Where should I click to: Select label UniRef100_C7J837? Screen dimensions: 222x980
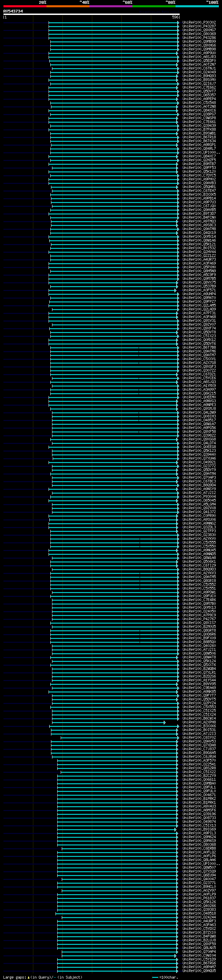199,749
